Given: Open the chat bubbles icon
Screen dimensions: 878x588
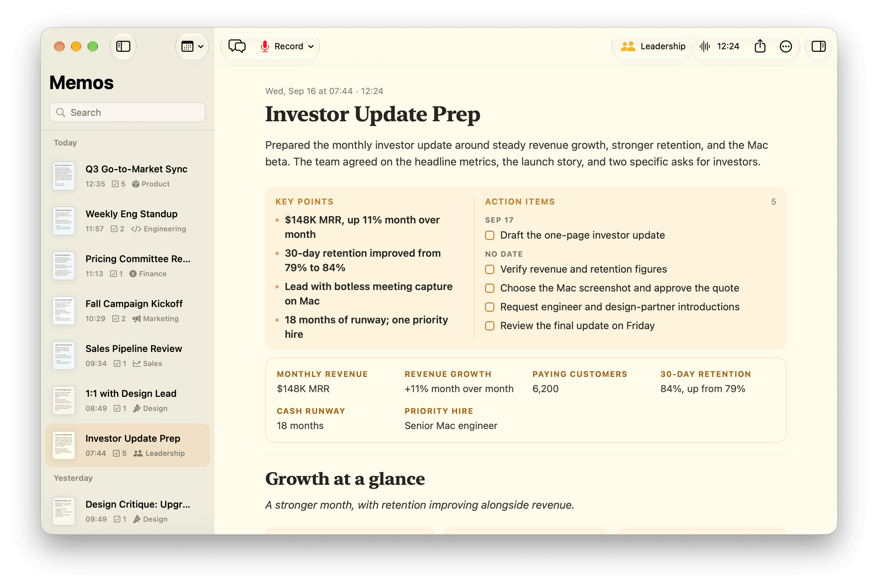Looking at the screenshot, I should click(x=237, y=46).
